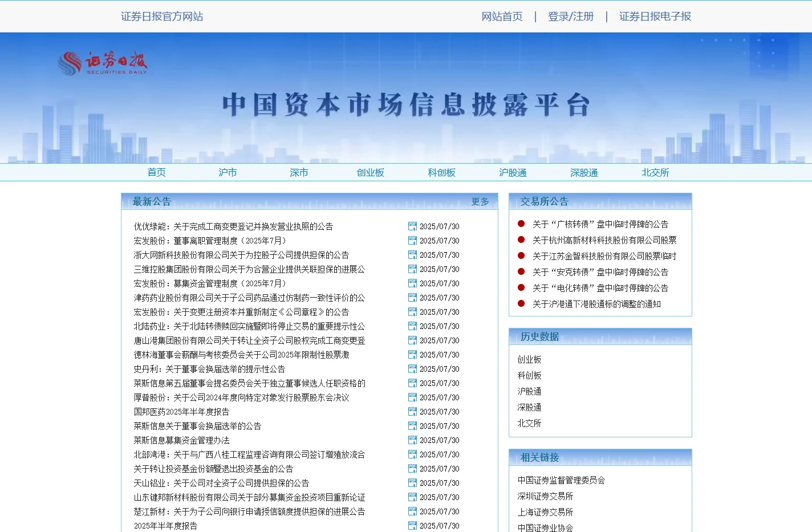
Task: Open PDF icon for 唐山港集团 announcement
Action: pyautogui.click(x=412, y=340)
